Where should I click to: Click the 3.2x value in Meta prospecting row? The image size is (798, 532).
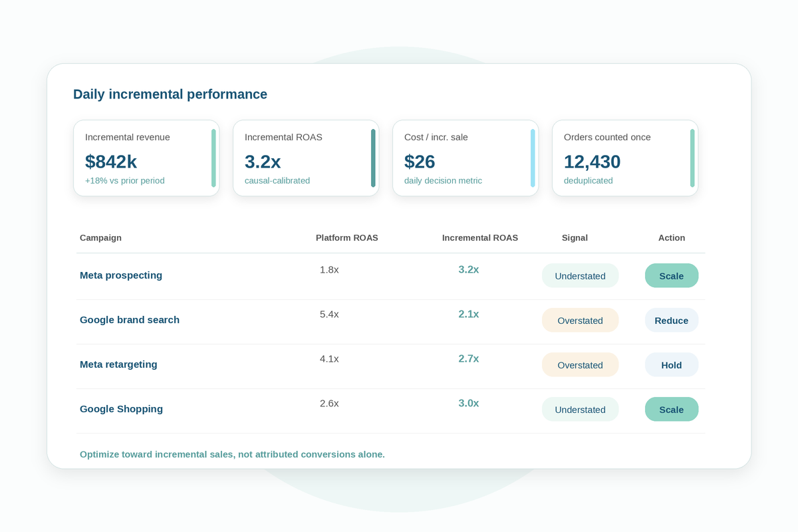469,269
